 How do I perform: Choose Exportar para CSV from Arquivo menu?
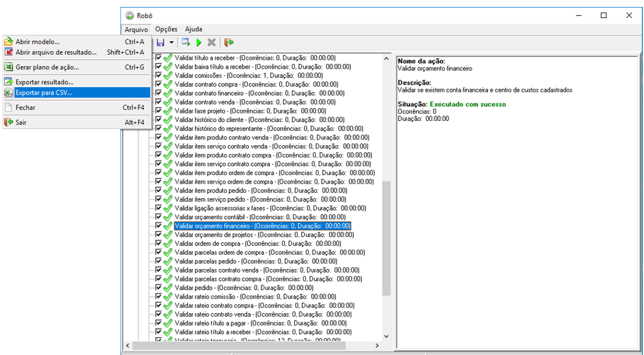coord(44,92)
